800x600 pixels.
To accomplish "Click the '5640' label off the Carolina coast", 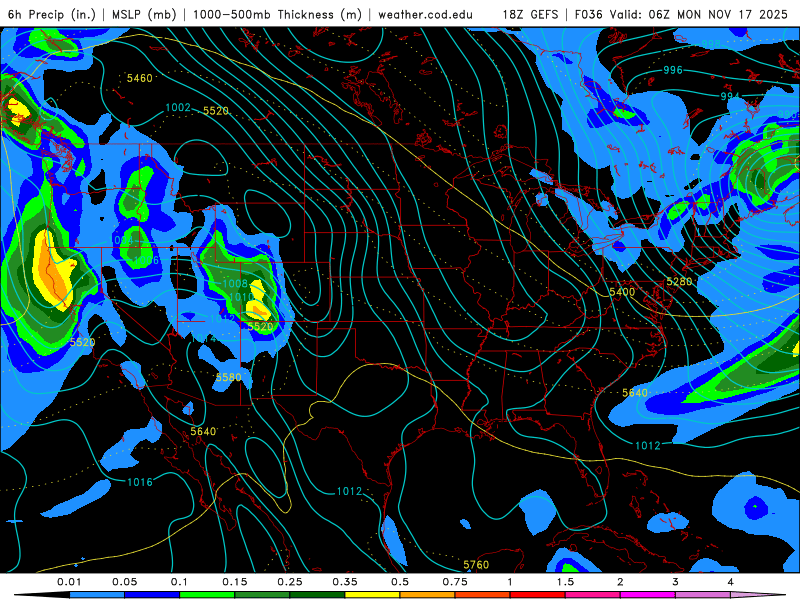I will pos(635,393).
